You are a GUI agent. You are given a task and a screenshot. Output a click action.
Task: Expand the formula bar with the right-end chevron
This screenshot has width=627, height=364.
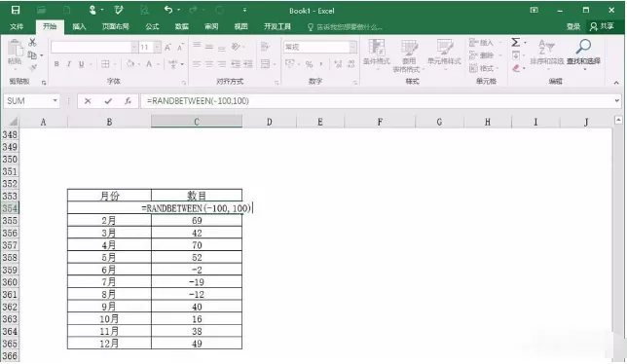coord(616,100)
